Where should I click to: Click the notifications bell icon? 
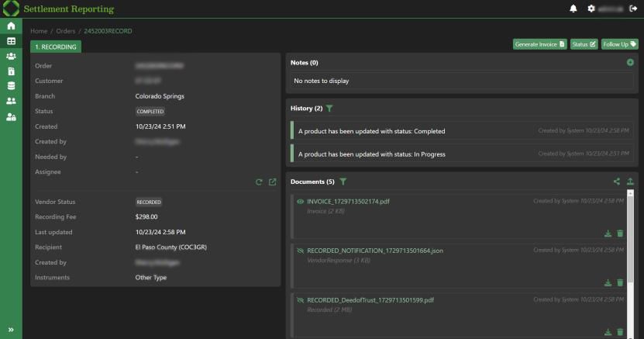click(573, 9)
